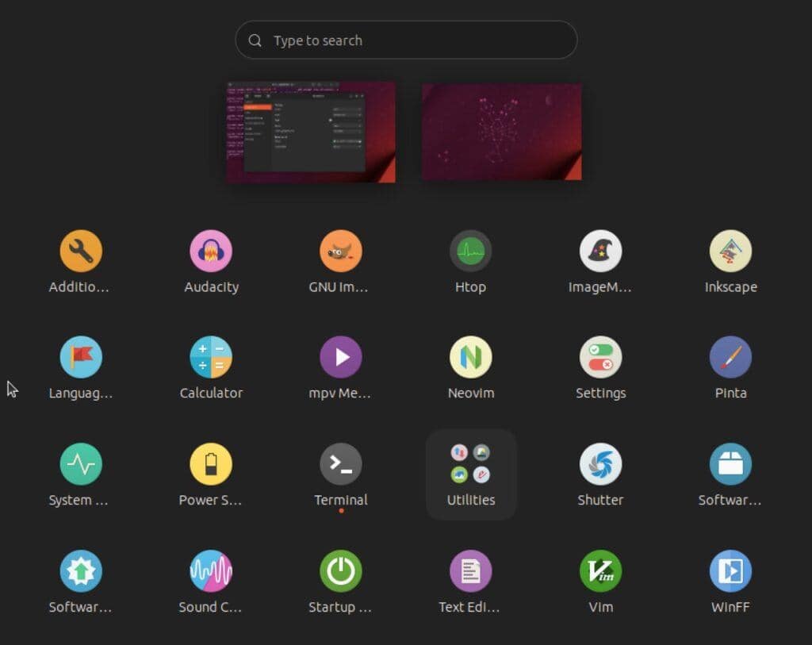Viewport: 812px width, 645px height.
Task: Launch Power Statistics battery icon
Action: [x=211, y=464]
